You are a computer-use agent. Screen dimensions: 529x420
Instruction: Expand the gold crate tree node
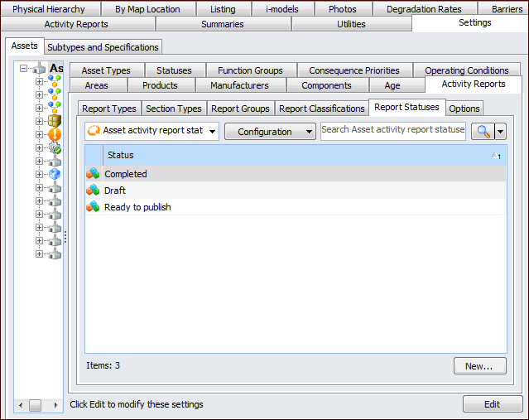[x=39, y=121]
